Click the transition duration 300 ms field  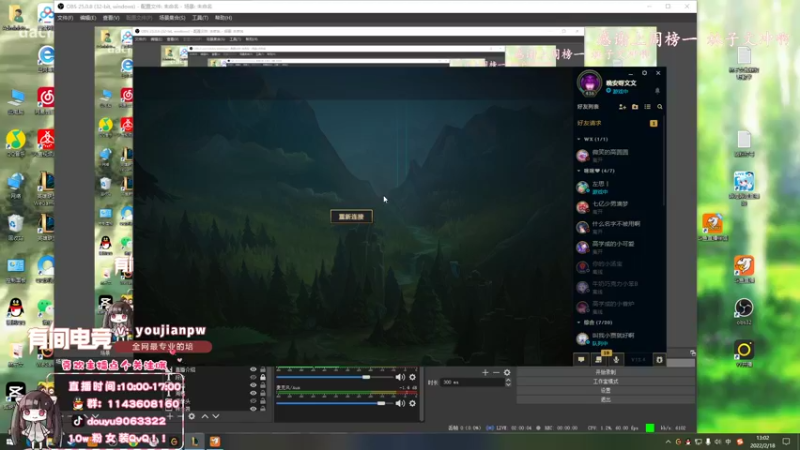(x=472, y=382)
